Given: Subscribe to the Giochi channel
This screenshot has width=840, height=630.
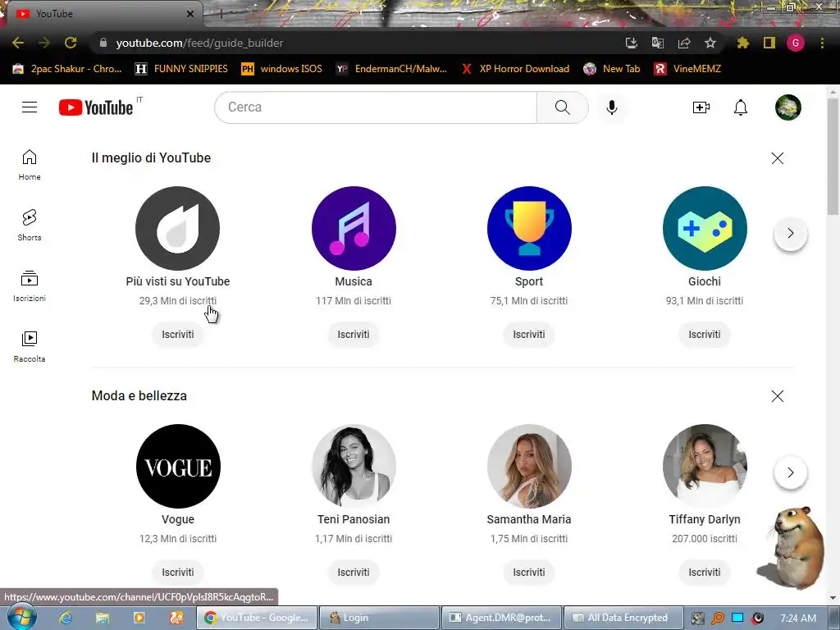Looking at the screenshot, I should 705,335.
